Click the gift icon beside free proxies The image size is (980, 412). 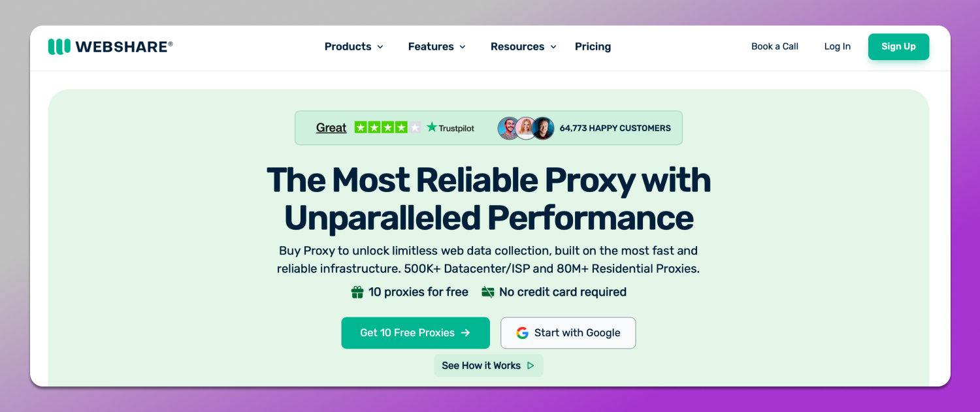(357, 293)
